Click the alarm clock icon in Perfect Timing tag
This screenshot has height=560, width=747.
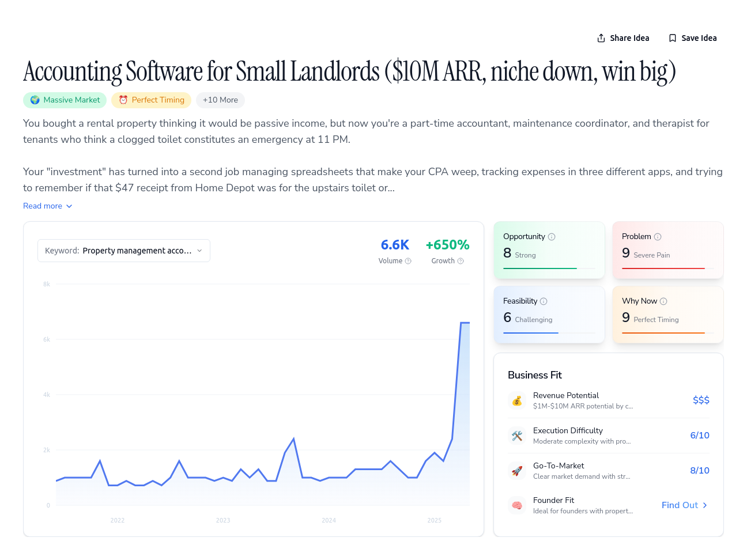click(x=123, y=100)
